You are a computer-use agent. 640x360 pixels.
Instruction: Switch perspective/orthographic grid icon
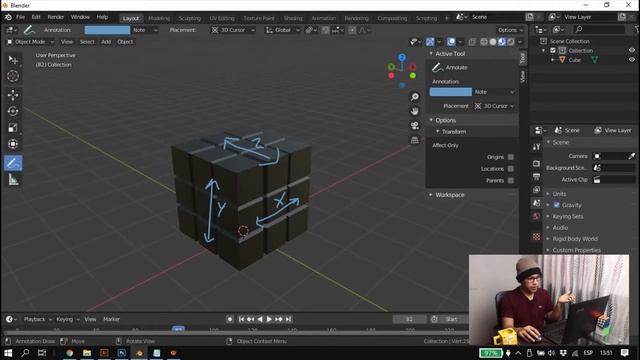[415, 140]
